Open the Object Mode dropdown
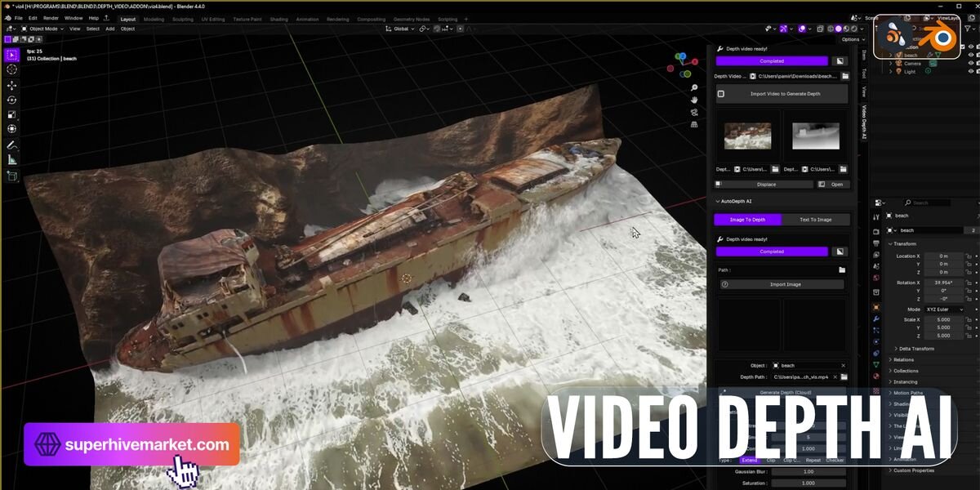 tap(41, 29)
